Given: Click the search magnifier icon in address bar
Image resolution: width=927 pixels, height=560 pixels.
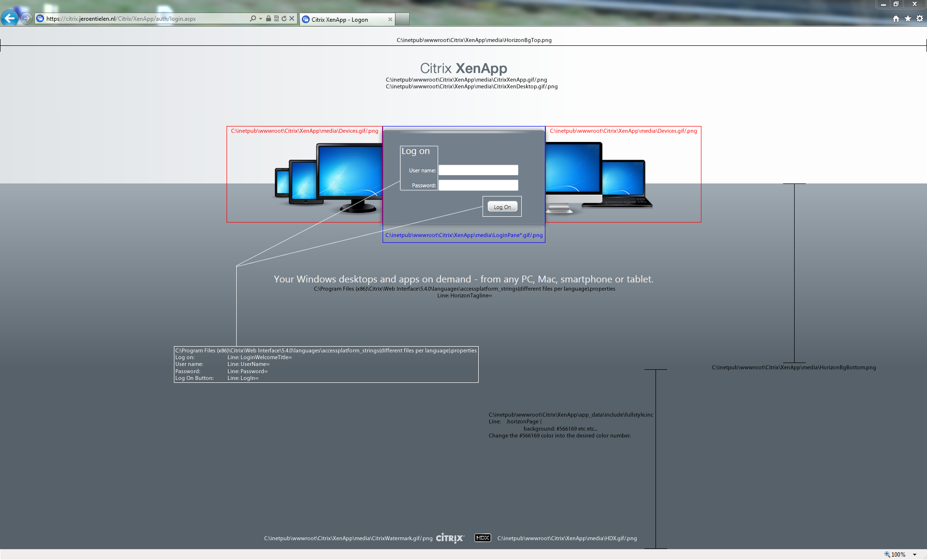Looking at the screenshot, I should (x=253, y=19).
